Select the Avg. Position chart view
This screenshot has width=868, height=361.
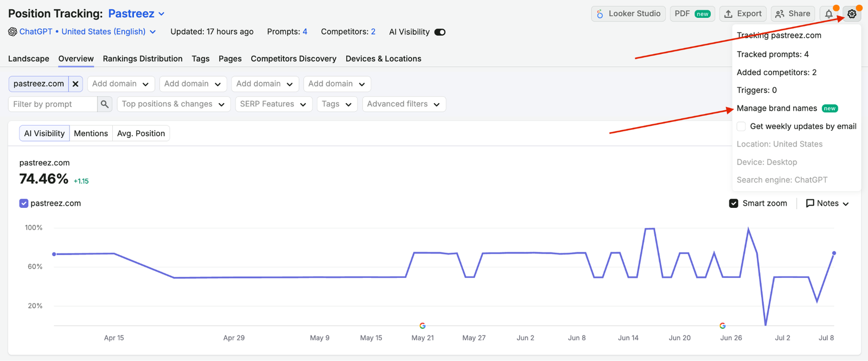click(x=141, y=134)
